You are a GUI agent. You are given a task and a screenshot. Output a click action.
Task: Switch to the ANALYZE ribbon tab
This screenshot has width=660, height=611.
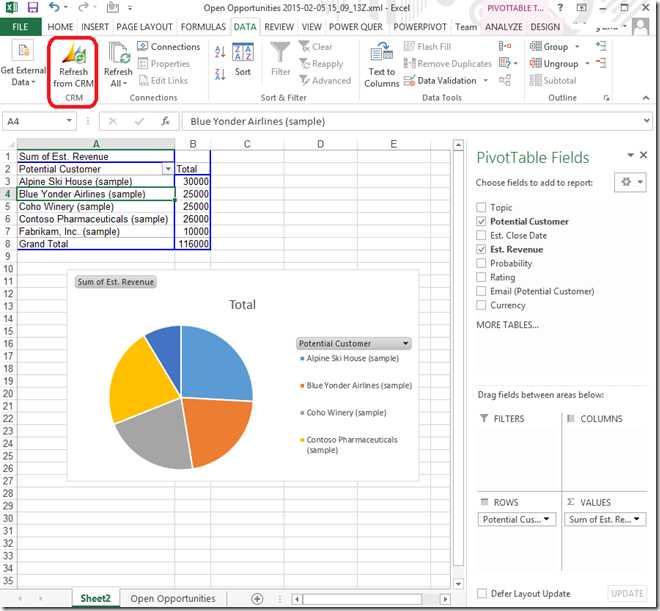[x=503, y=27]
